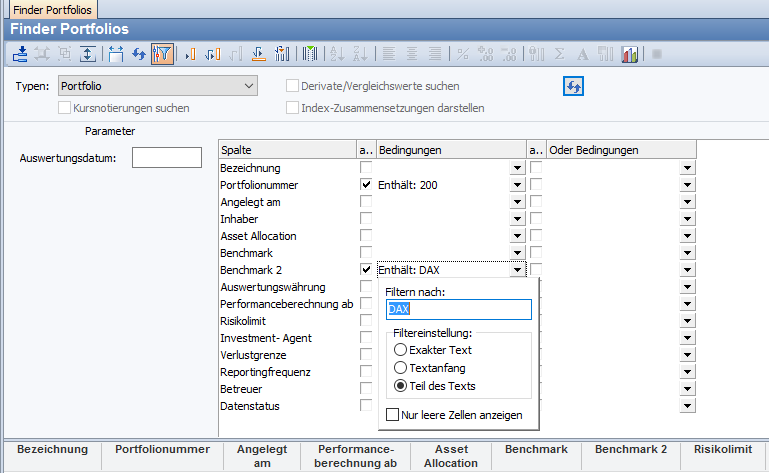Click the first toolbar icon with down arrow

(x=20, y=54)
